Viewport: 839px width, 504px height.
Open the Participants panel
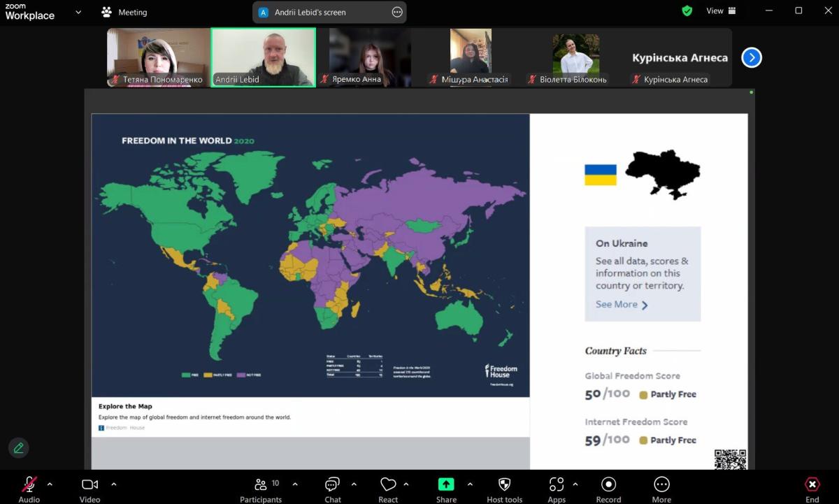pyautogui.click(x=261, y=489)
